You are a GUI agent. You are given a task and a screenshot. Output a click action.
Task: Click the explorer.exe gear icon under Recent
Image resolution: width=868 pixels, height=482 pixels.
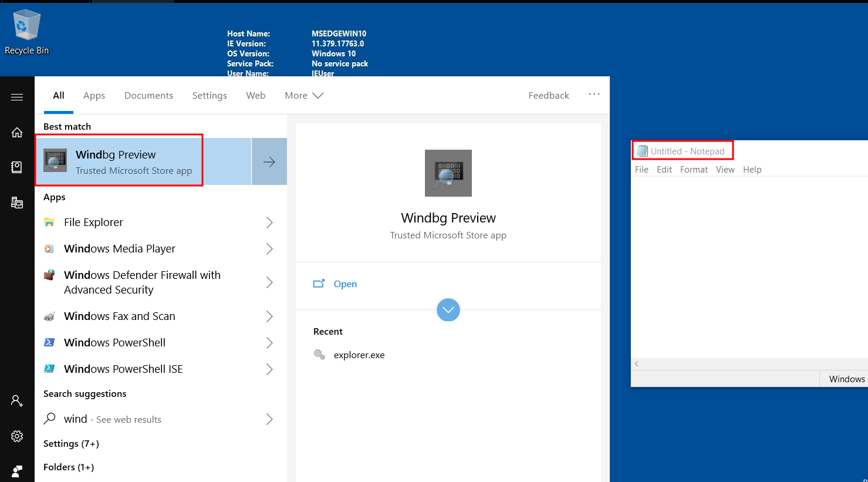(319, 355)
